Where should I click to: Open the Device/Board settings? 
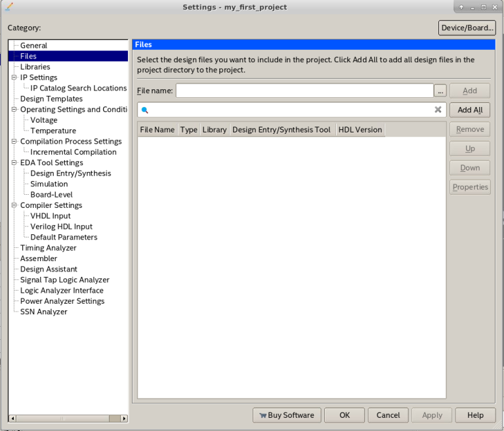(467, 28)
